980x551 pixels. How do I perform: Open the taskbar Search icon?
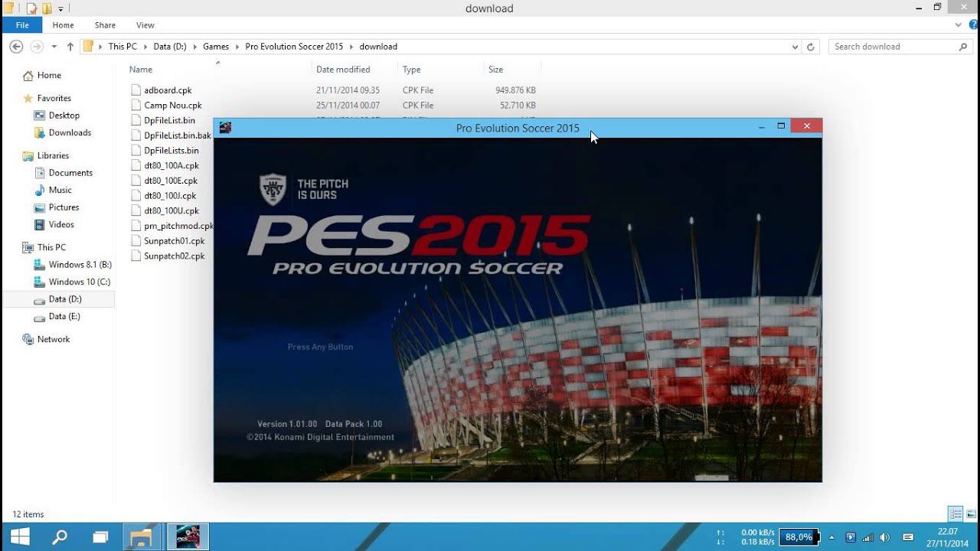point(60,536)
